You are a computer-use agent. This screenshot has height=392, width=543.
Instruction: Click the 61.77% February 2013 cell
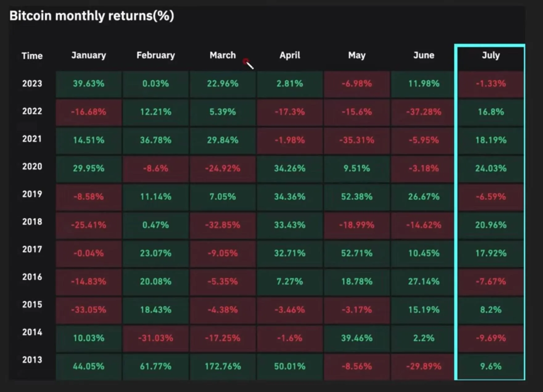tap(155, 366)
